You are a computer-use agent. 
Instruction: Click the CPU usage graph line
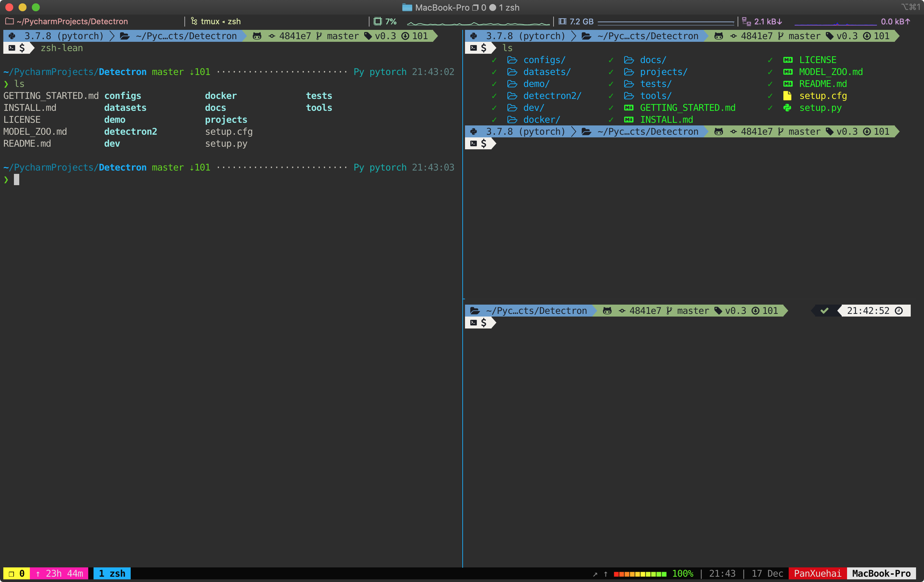click(478, 24)
